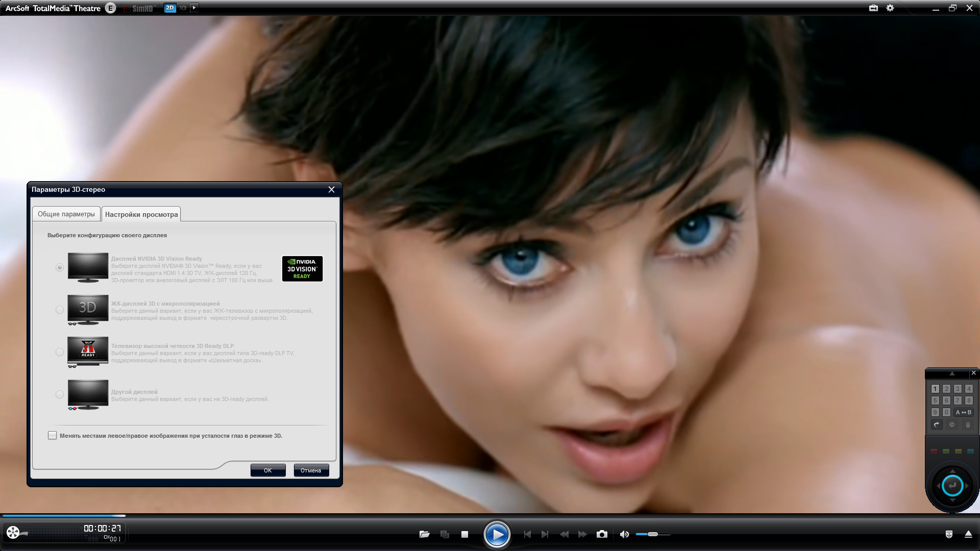
Task: Click the eject icon in bottom bar
Action: 968,534
